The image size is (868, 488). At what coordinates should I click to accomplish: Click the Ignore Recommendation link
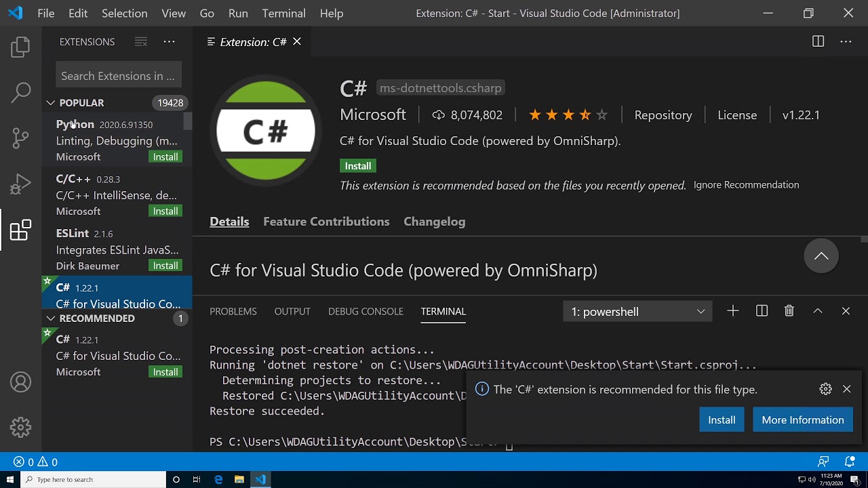[x=746, y=185]
